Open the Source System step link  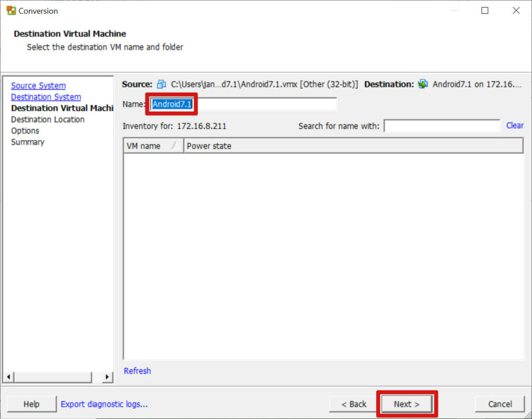click(x=38, y=86)
